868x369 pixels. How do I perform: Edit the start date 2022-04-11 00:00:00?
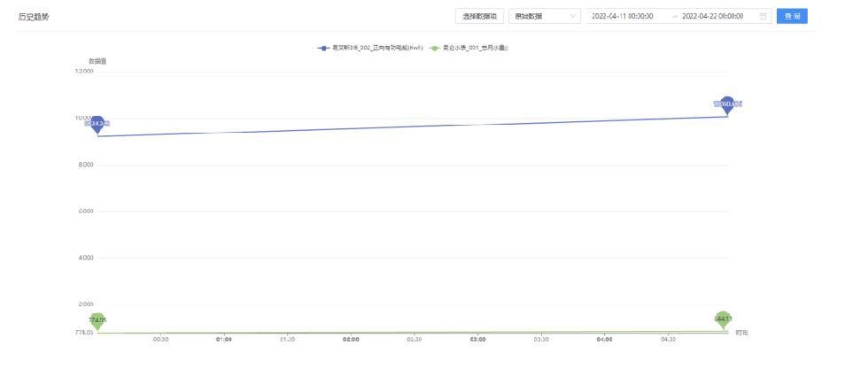(x=623, y=16)
